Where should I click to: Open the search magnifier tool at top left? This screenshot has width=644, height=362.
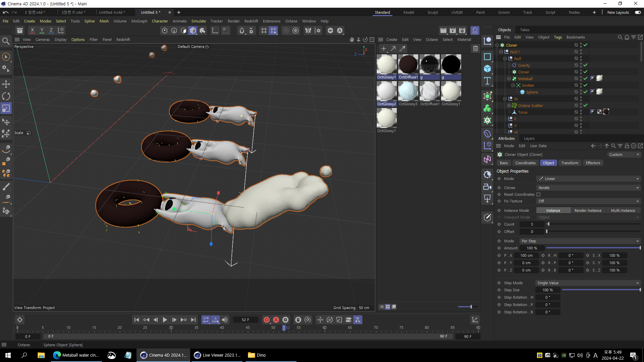(x=6, y=41)
